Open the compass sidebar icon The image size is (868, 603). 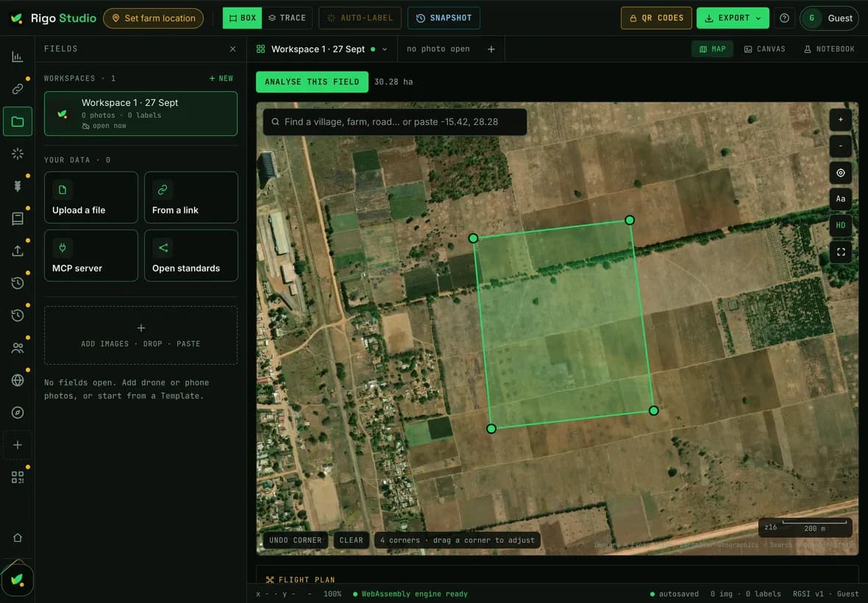pos(17,413)
